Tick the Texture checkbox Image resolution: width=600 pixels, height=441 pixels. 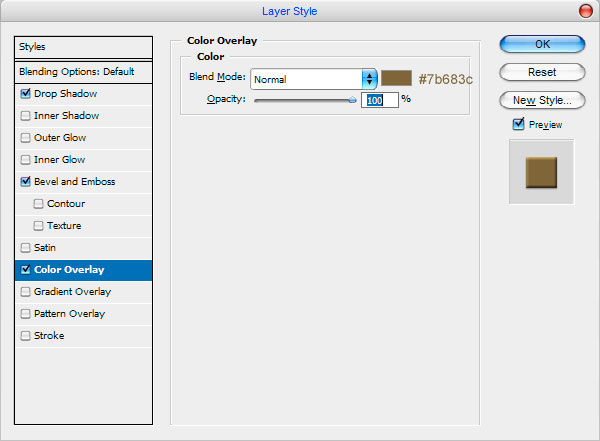(38, 225)
